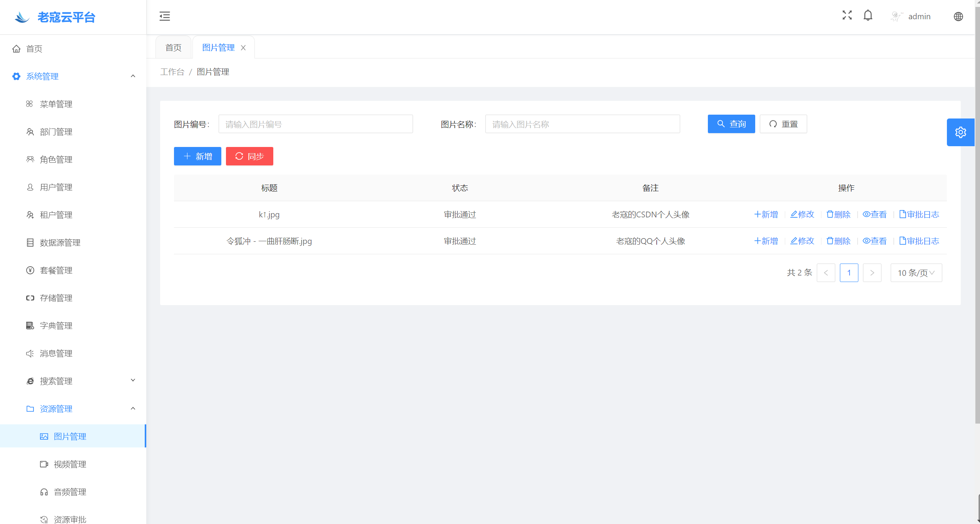980x524 pixels.
Task: Click 修改 for the k↑.jpg row
Action: 802,214
